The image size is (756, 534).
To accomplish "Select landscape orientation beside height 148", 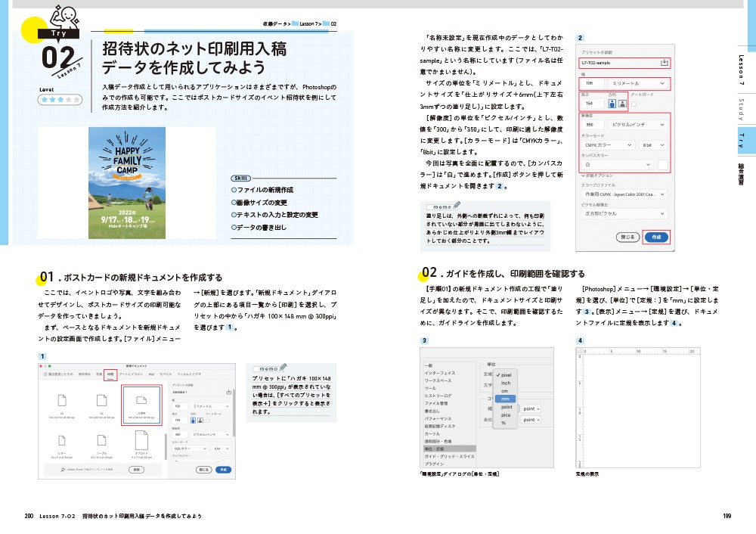I will pos(200,420).
